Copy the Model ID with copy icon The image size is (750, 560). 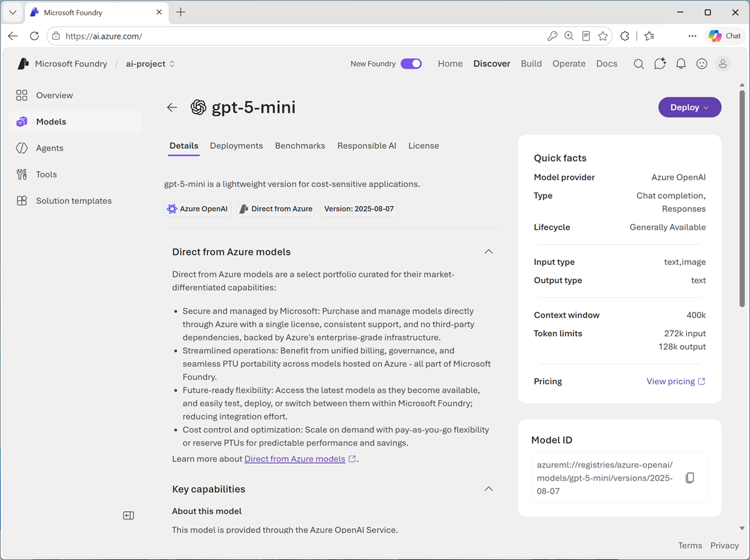point(689,478)
